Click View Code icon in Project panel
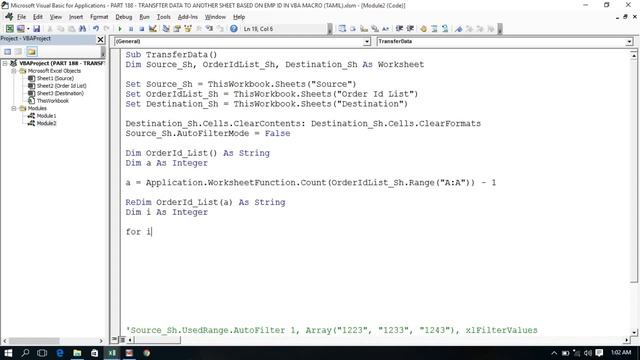This screenshot has height=360, width=640. tap(7, 51)
